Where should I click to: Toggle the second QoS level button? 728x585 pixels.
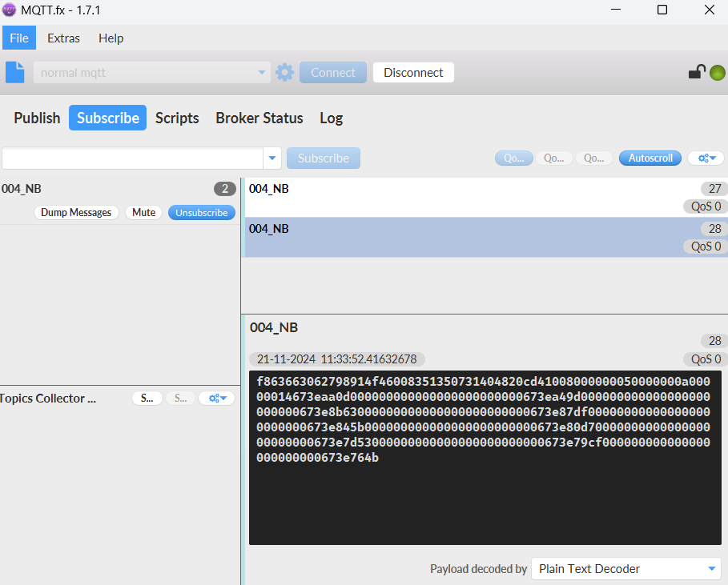(x=554, y=158)
